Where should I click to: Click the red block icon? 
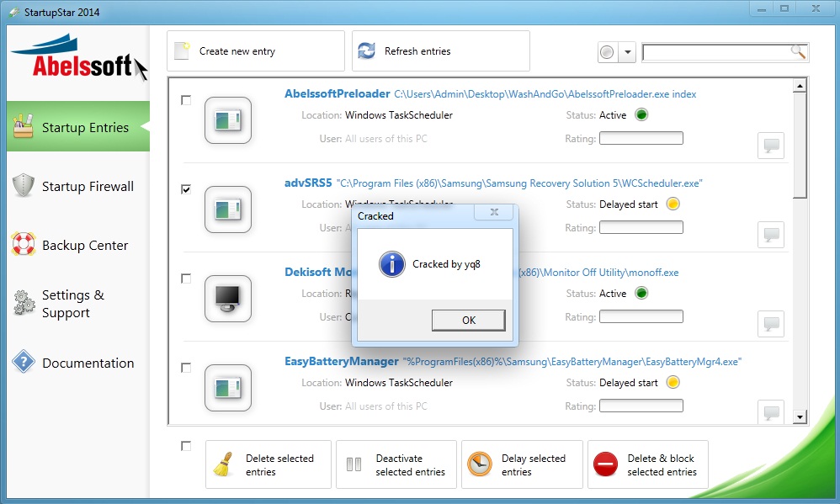(x=606, y=464)
